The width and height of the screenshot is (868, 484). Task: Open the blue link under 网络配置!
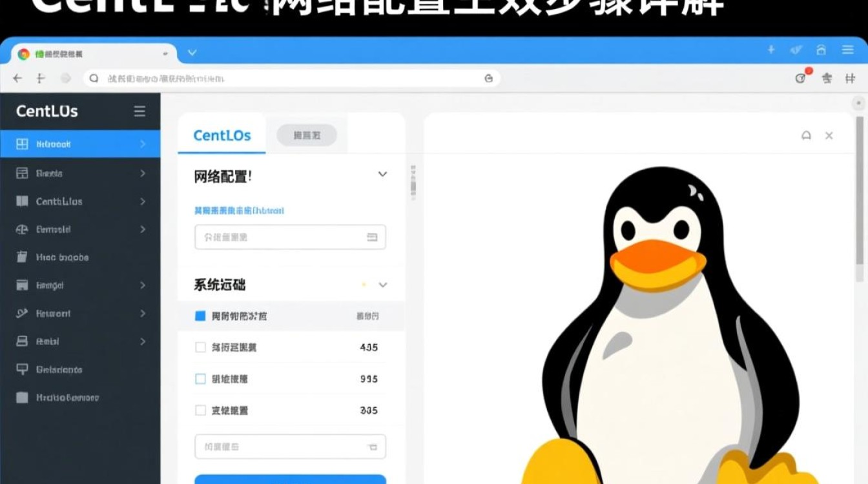239,210
